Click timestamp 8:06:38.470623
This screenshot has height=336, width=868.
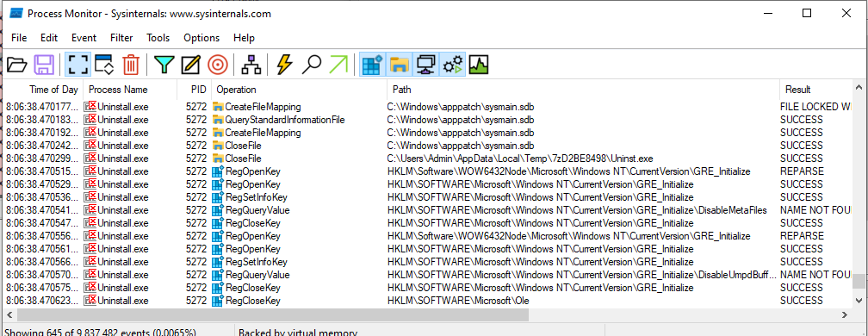43,301
